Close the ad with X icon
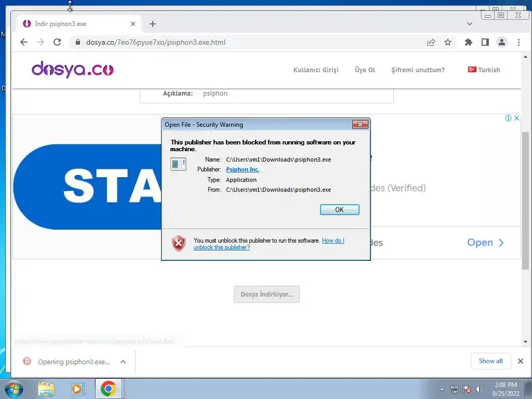The width and height of the screenshot is (532, 399). click(x=516, y=118)
